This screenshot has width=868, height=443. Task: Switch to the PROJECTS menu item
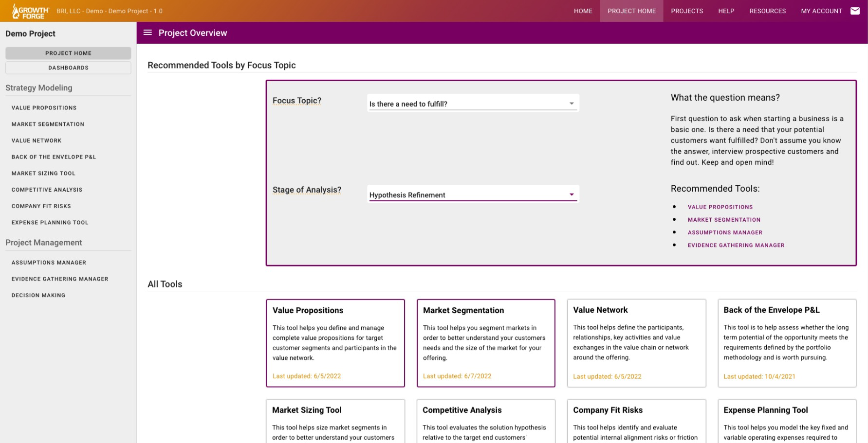pyautogui.click(x=687, y=11)
